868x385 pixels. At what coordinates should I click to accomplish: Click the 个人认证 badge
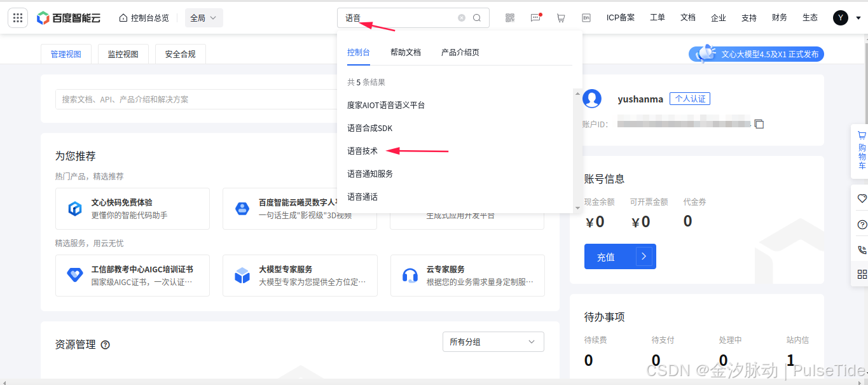click(x=690, y=99)
